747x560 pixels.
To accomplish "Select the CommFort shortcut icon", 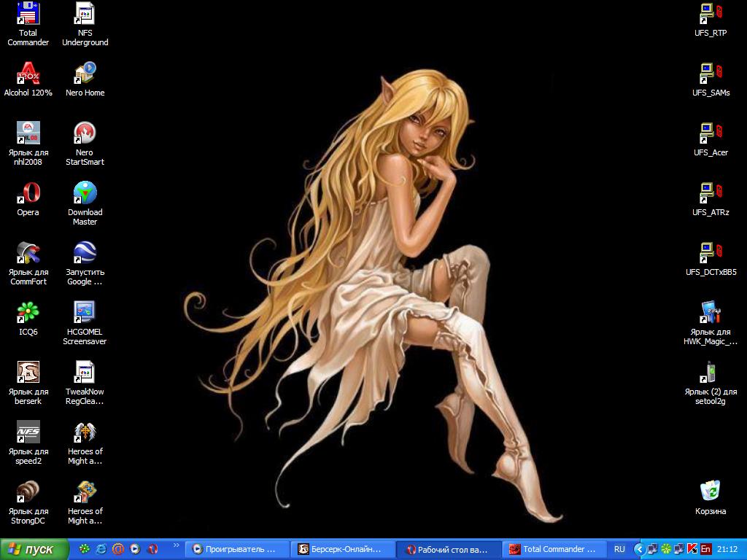I will [28, 263].
